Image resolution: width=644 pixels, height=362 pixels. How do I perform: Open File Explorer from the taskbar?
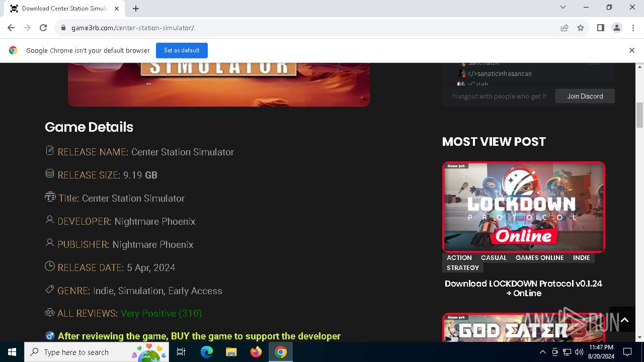coord(231,352)
